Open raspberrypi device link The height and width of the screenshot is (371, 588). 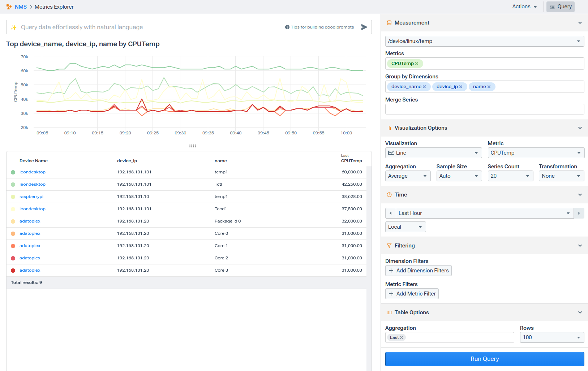tap(31, 197)
